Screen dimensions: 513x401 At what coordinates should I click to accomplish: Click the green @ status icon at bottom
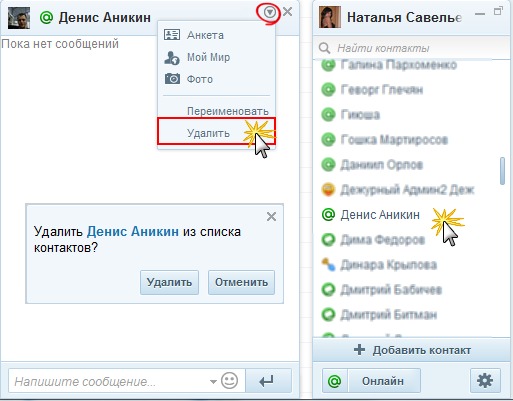coord(335,380)
